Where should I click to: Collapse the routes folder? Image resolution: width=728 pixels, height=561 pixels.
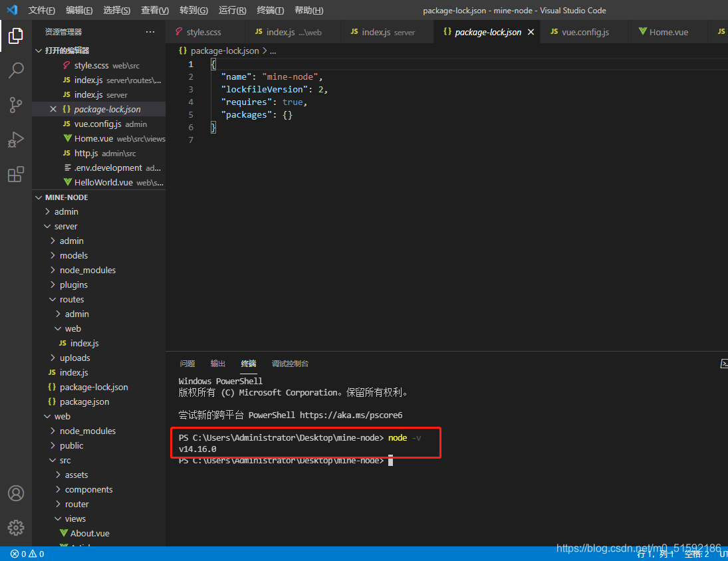coord(99,299)
